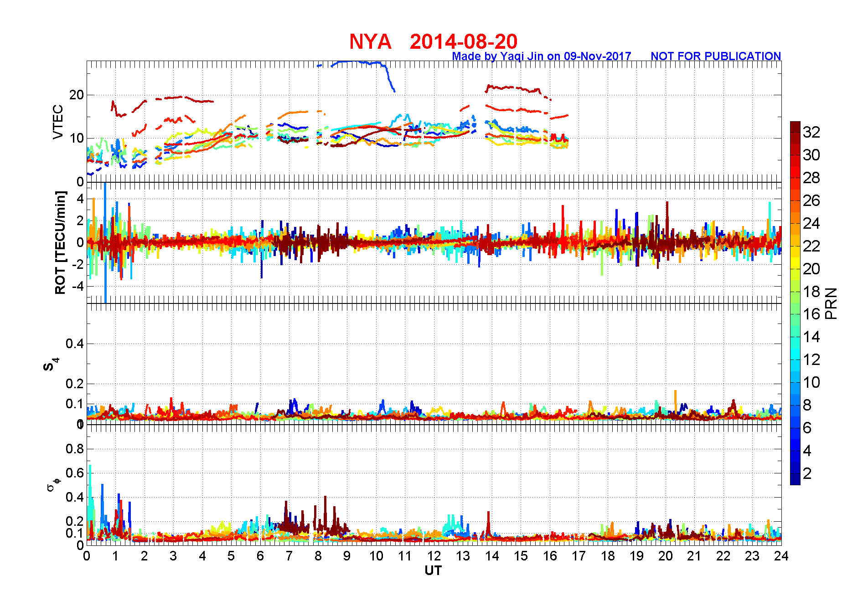The image size is (868, 606).
Task: Click the x-axis tick label 18
Action: click(x=608, y=555)
